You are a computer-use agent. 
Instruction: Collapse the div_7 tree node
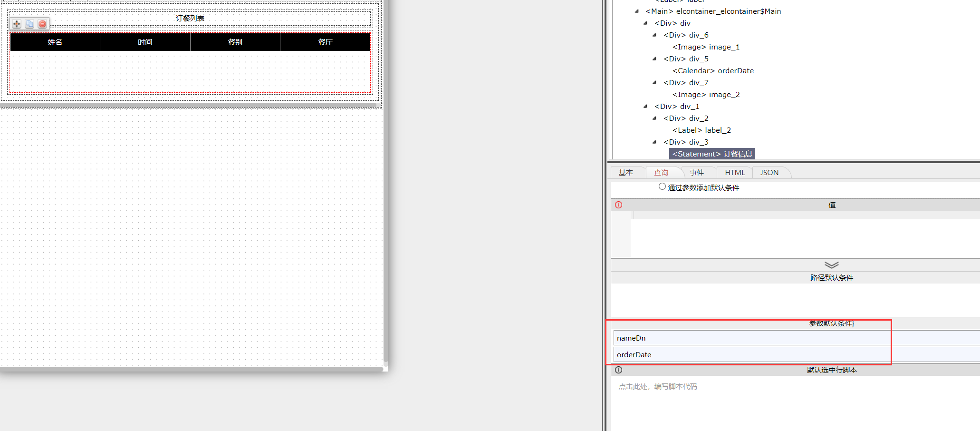(654, 82)
